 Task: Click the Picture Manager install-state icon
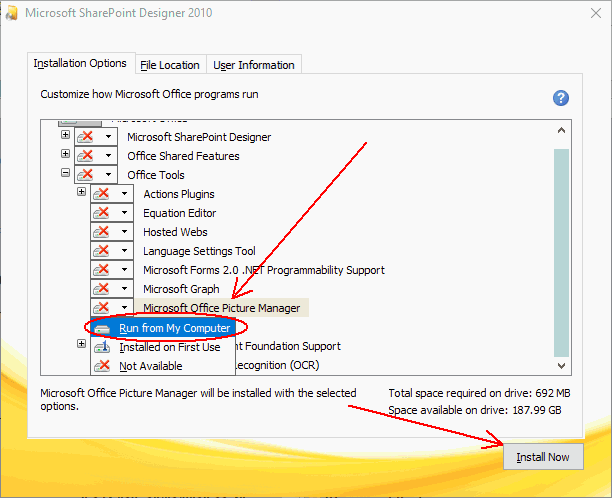pyautogui.click(x=101, y=308)
